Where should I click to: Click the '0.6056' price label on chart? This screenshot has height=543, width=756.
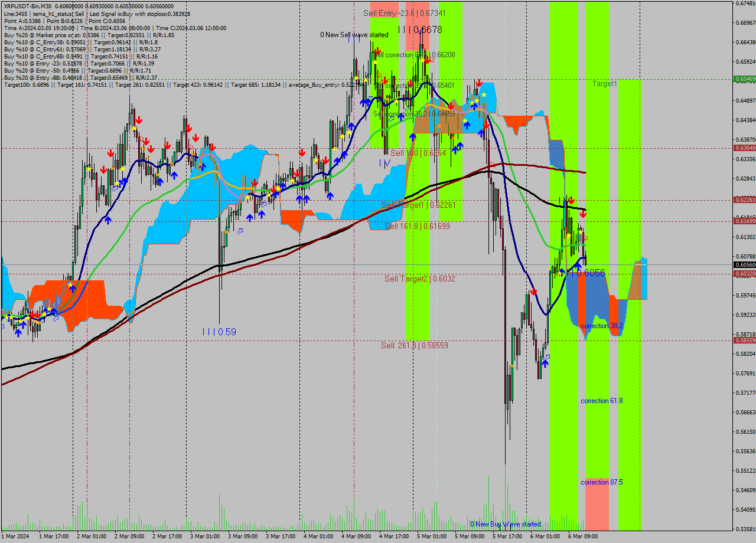[591, 273]
